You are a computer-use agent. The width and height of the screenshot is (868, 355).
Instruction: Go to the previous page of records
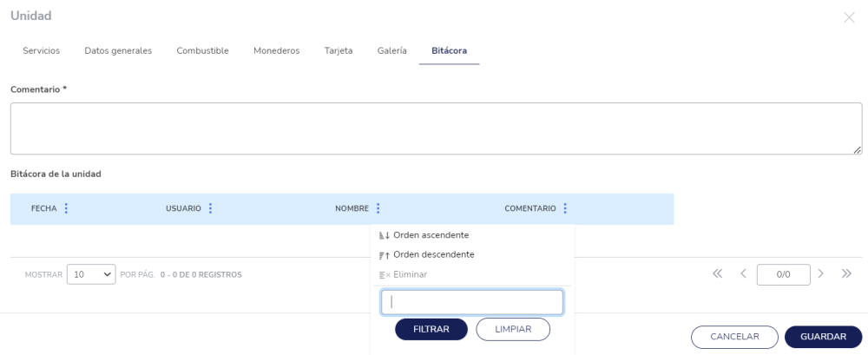tap(743, 274)
